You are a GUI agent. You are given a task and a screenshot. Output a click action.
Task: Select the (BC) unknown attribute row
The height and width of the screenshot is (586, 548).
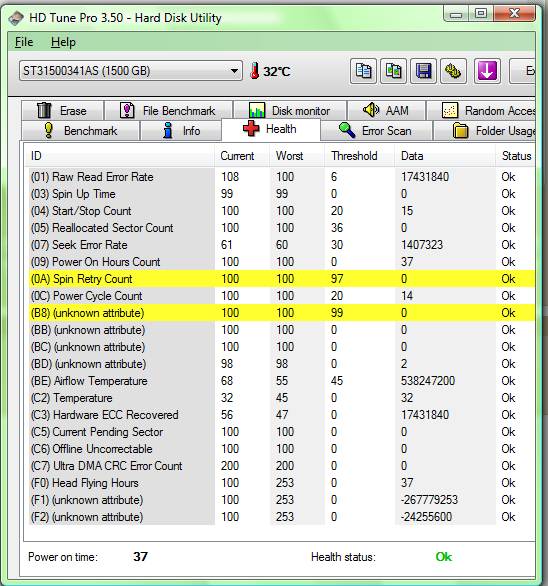tap(282, 347)
